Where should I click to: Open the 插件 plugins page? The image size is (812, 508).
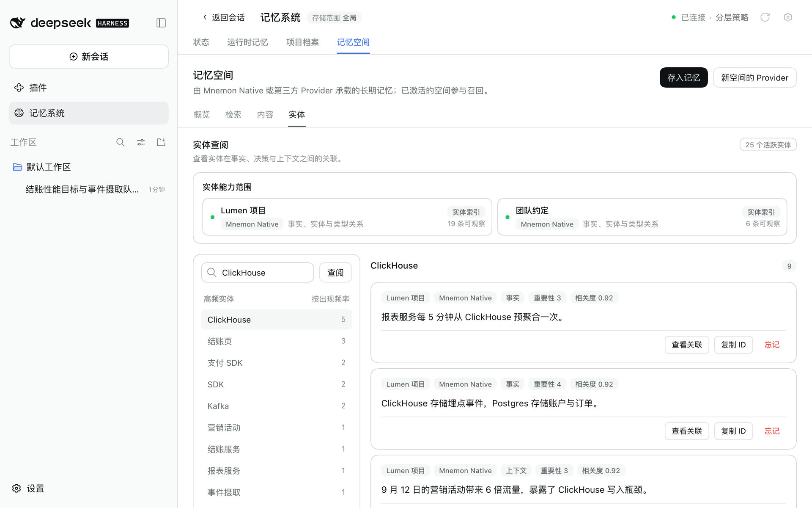tap(89, 88)
